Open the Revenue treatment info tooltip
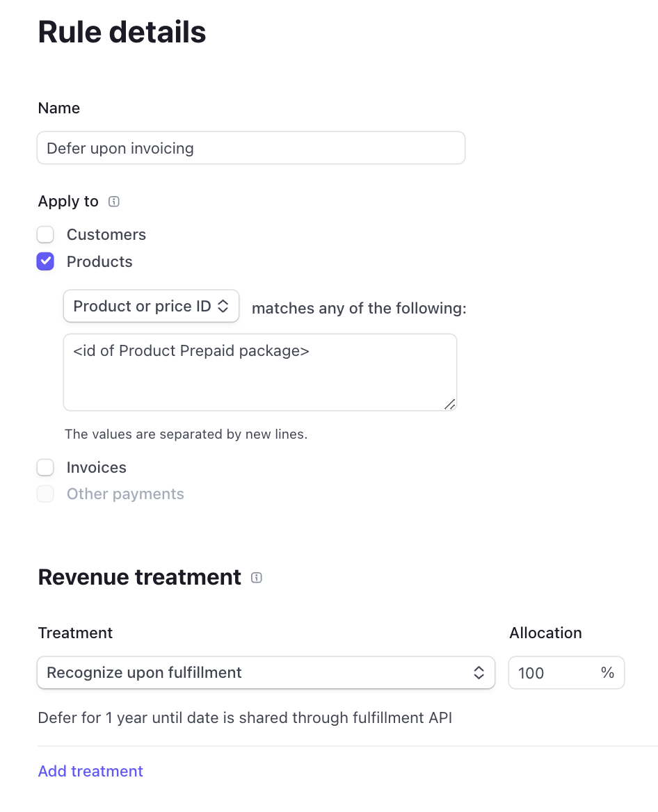Screen dimensions: 658x812 pos(257,578)
